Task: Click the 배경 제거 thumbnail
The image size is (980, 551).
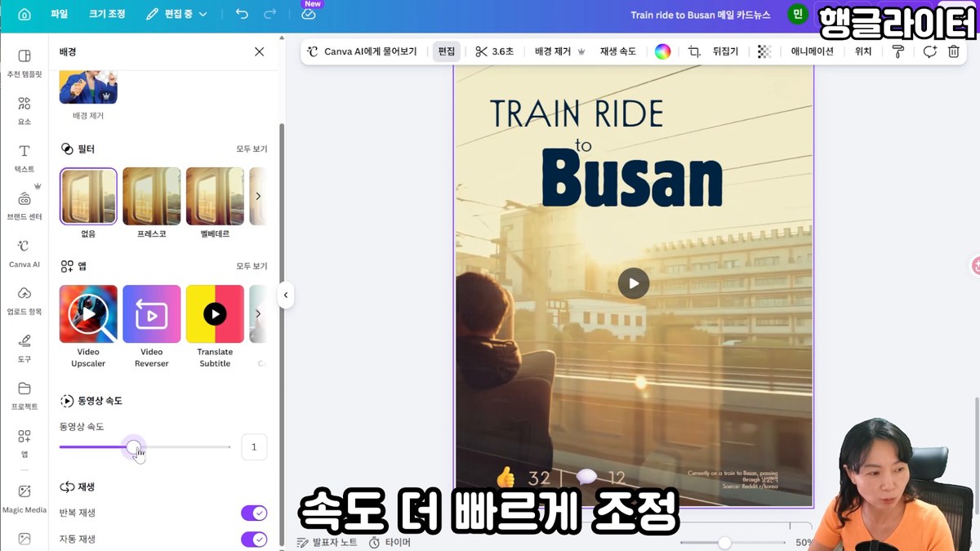Action: [88, 87]
